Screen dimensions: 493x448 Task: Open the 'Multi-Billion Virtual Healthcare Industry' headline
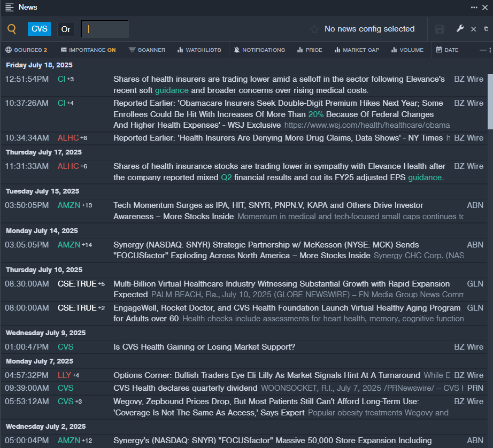[x=281, y=289]
